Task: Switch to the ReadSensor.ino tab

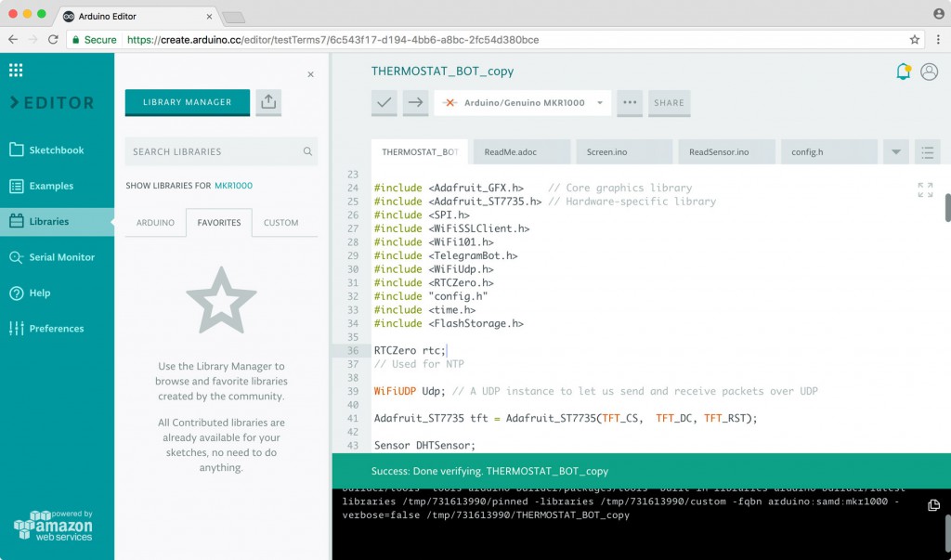Action: pyautogui.click(x=718, y=151)
